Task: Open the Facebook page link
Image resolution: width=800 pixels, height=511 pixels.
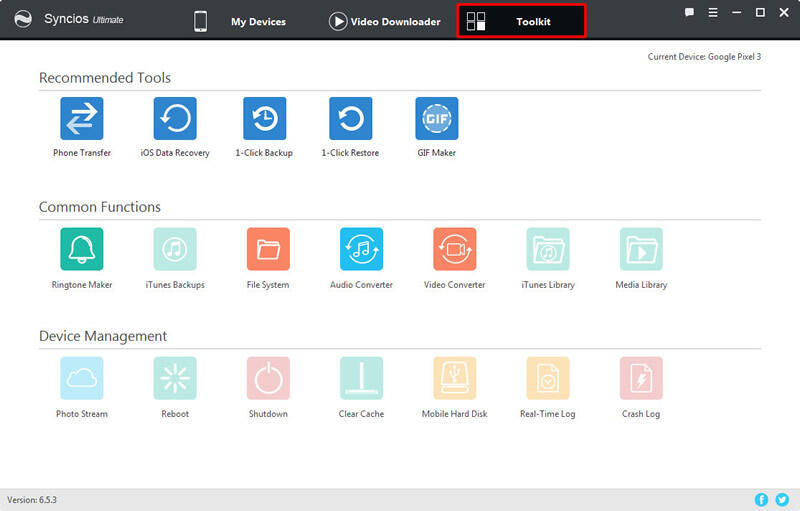Action: [x=761, y=499]
